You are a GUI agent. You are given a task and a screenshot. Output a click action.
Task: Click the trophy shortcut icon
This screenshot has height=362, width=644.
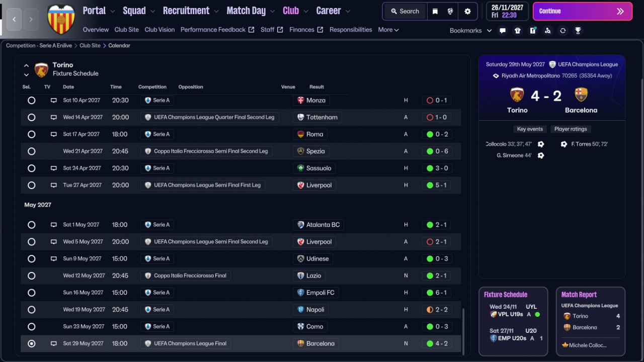(578, 31)
